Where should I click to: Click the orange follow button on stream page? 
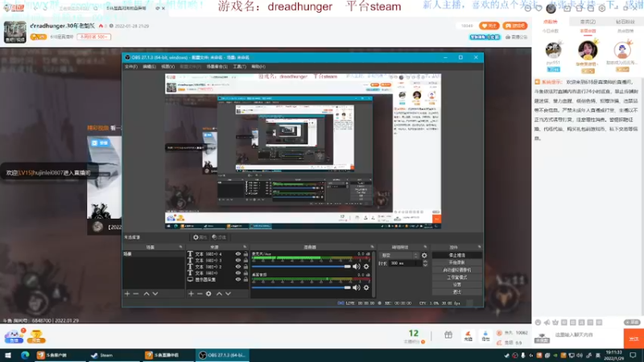click(489, 26)
